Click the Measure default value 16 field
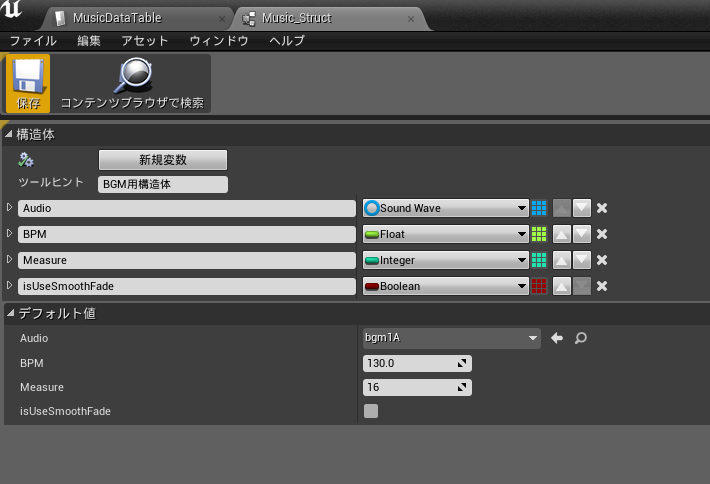The image size is (710, 484). tap(417, 387)
